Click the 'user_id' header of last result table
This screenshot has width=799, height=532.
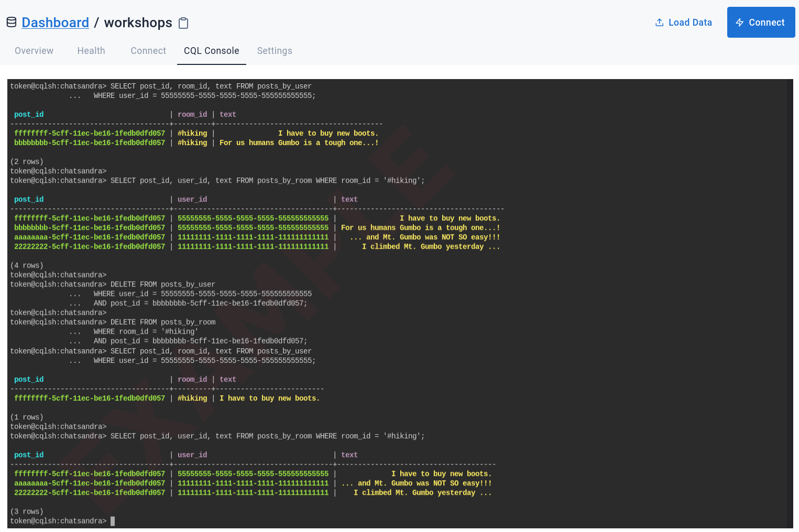click(192, 455)
